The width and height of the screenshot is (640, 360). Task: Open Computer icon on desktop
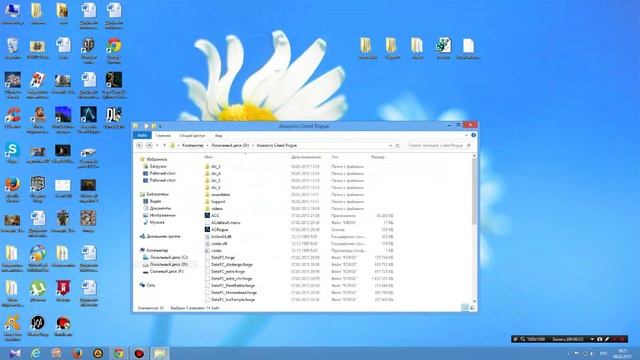point(12,14)
